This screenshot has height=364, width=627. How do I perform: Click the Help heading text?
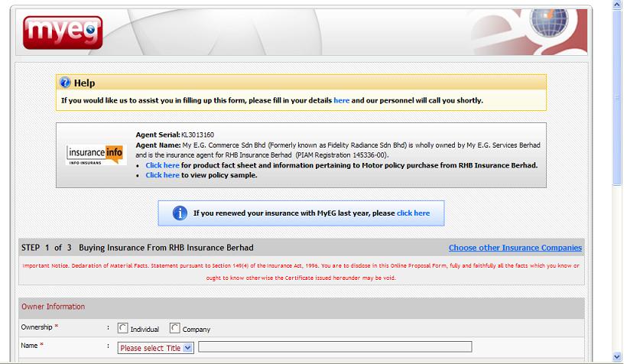point(84,83)
